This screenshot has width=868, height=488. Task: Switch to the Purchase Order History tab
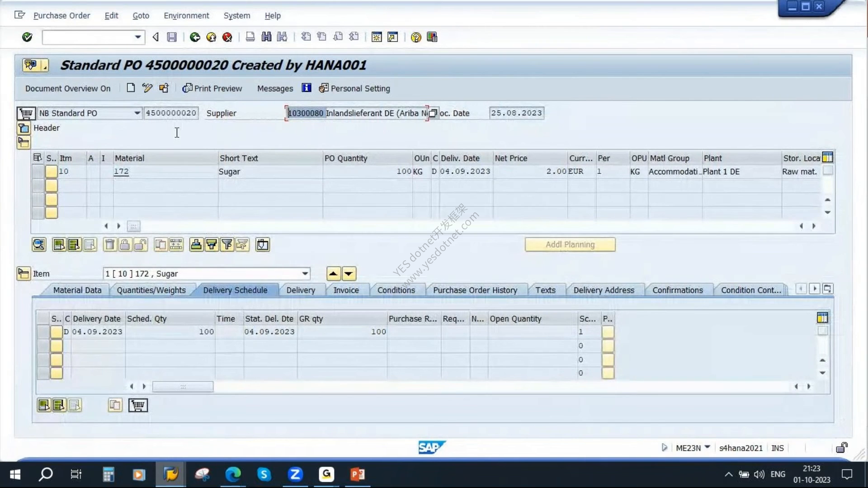tap(475, 290)
